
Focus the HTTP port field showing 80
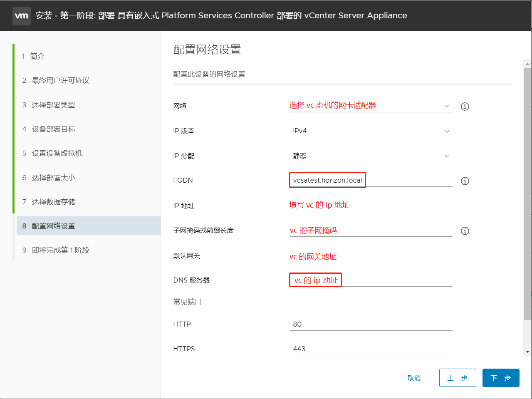(x=371, y=324)
